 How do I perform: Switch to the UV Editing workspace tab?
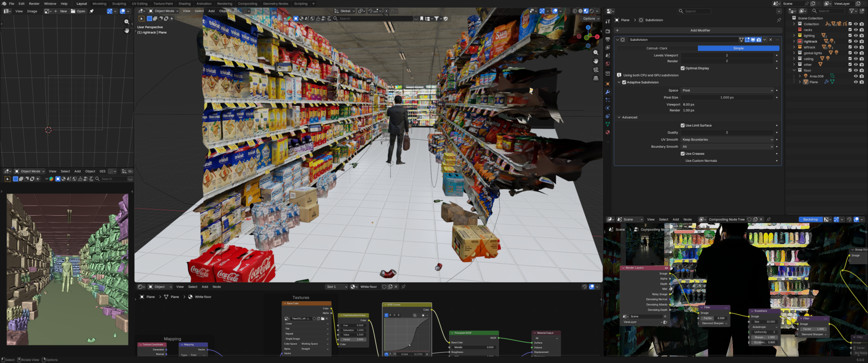(x=140, y=4)
